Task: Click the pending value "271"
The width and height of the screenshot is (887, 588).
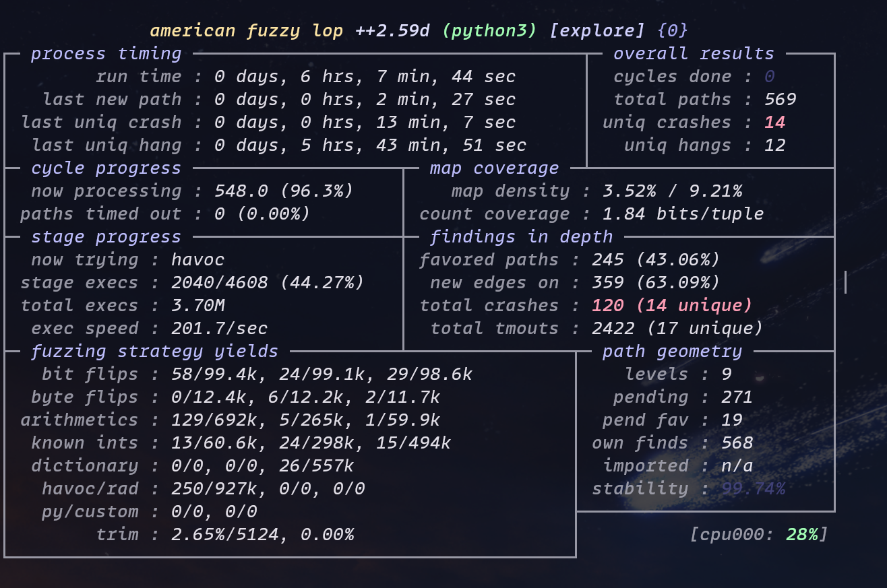Action: tap(737, 397)
